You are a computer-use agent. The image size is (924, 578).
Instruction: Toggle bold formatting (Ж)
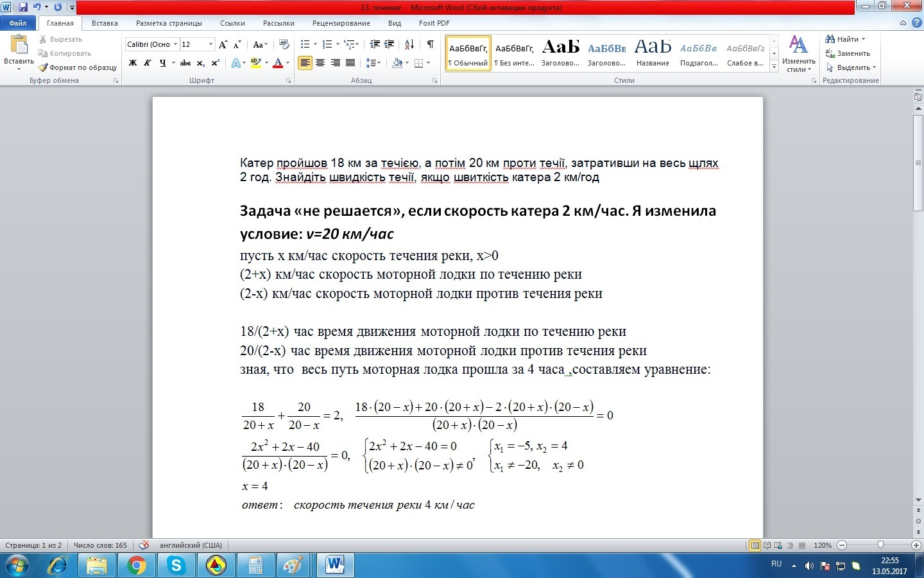click(133, 63)
